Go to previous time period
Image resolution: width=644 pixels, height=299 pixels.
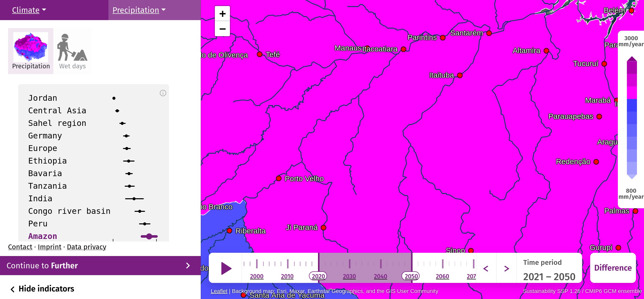486,268
